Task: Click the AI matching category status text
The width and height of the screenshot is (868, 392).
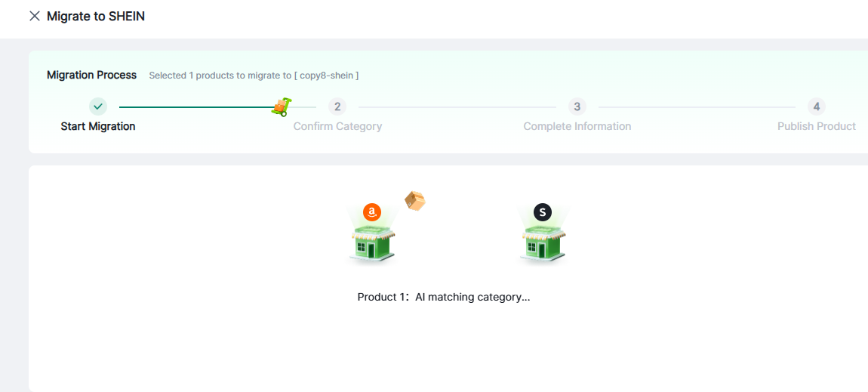Action: coord(444,297)
